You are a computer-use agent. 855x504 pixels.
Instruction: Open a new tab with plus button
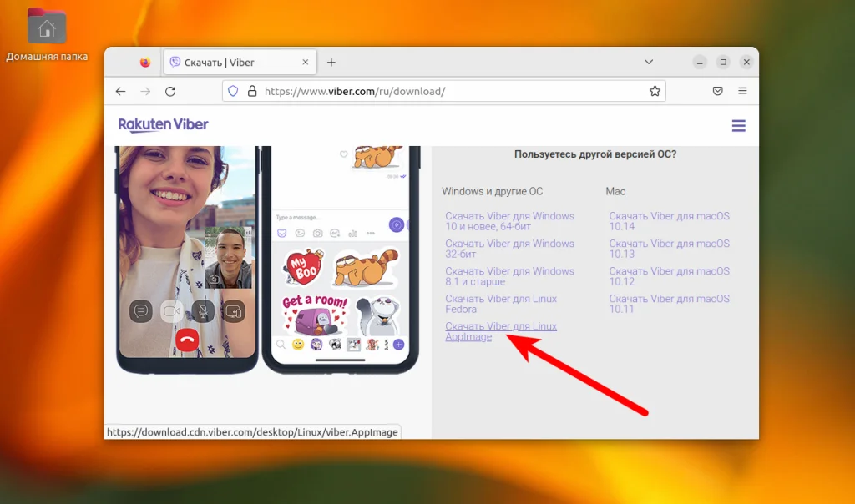[331, 62]
